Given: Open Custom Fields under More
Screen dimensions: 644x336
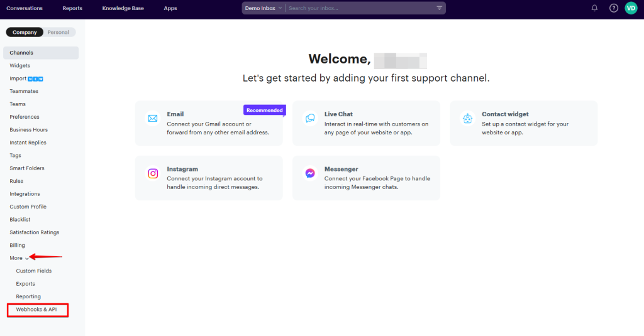Looking at the screenshot, I should (x=34, y=271).
